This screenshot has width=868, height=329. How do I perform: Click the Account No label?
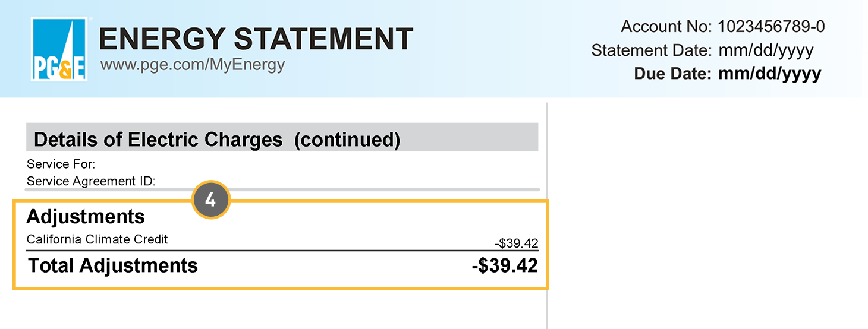click(666, 27)
